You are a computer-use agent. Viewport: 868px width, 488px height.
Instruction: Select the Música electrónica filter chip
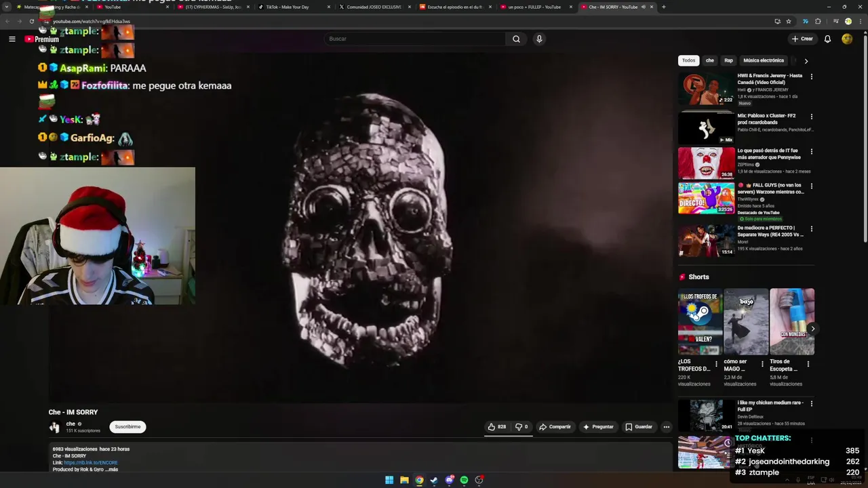(x=764, y=60)
